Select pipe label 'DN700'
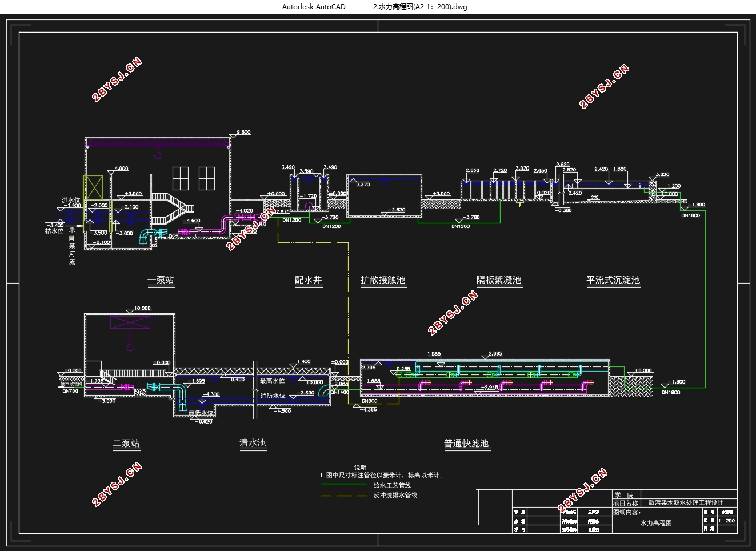This screenshot has width=756, height=551. (x=70, y=391)
